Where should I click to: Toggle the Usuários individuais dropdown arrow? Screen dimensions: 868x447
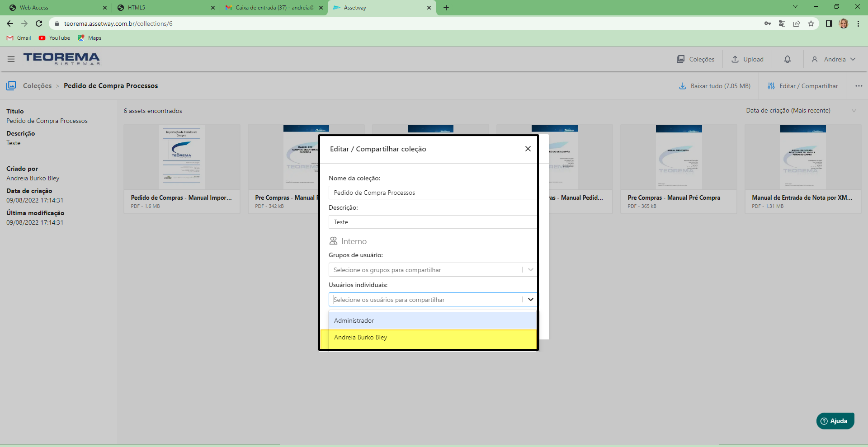[530, 300]
